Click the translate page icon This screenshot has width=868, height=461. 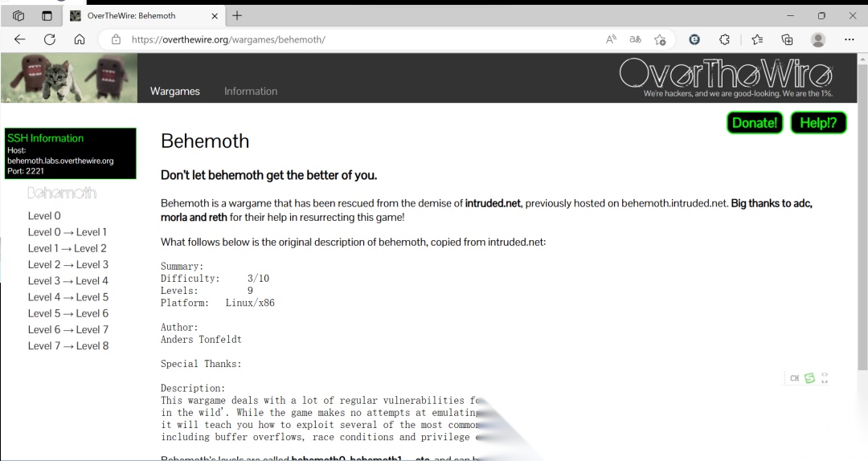tap(635, 39)
